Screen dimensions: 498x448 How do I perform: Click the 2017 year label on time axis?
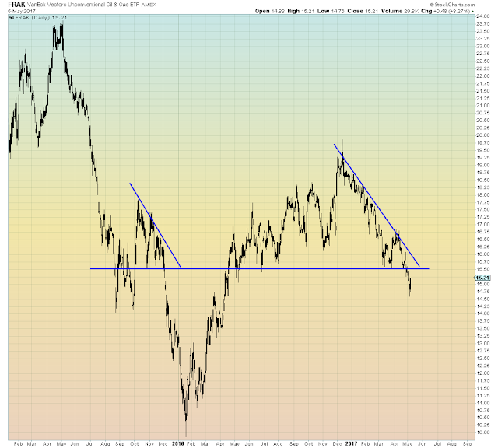point(351,444)
